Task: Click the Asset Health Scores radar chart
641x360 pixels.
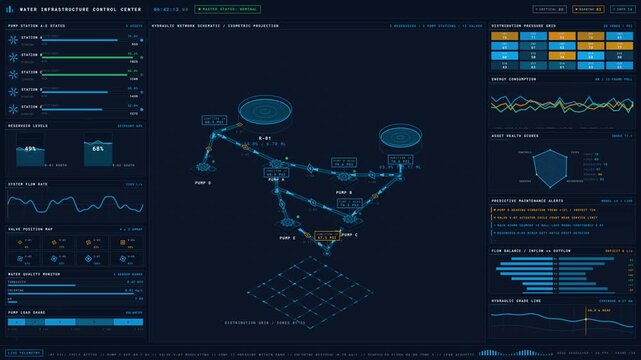Action: (x=550, y=168)
